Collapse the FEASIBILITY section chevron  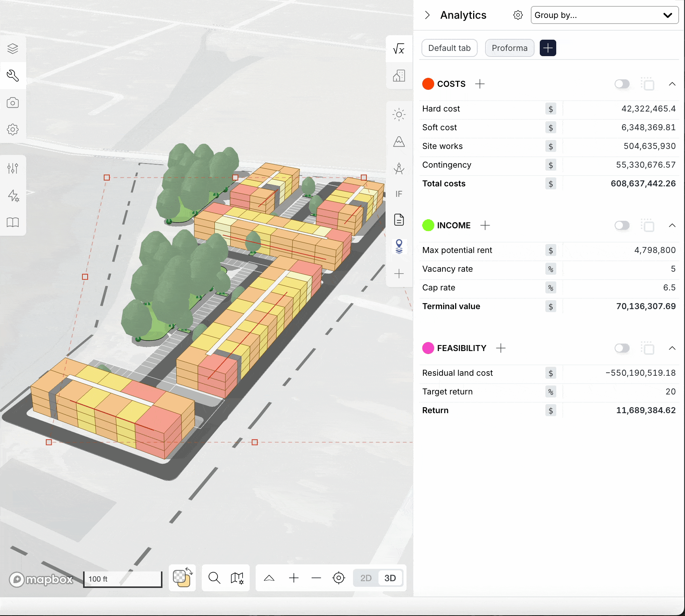point(672,348)
